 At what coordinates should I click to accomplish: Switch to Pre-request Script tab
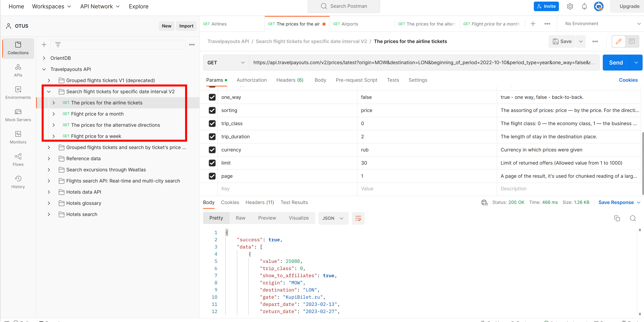pyautogui.click(x=356, y=80)
